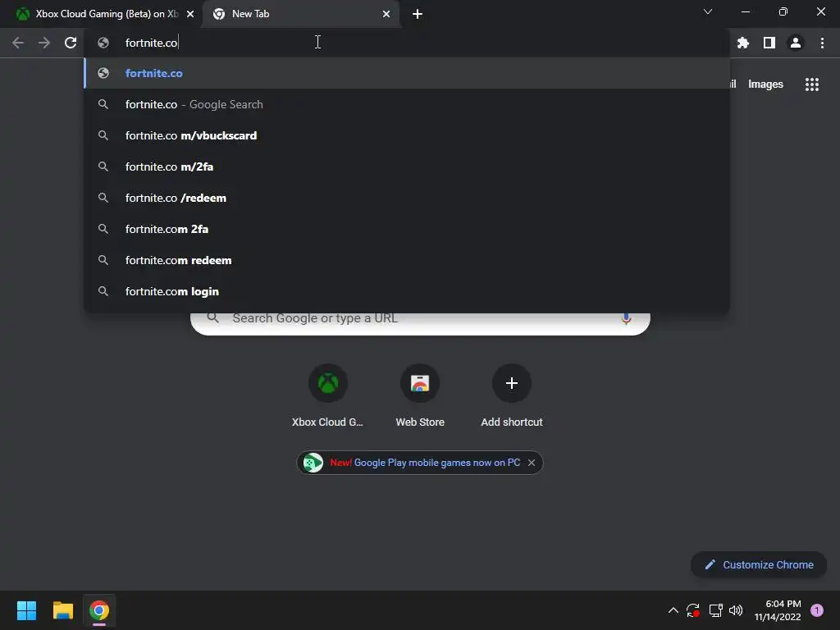
Task: Click the browser Back arrow
Action: pyautogui.click(x=18, y=43)
